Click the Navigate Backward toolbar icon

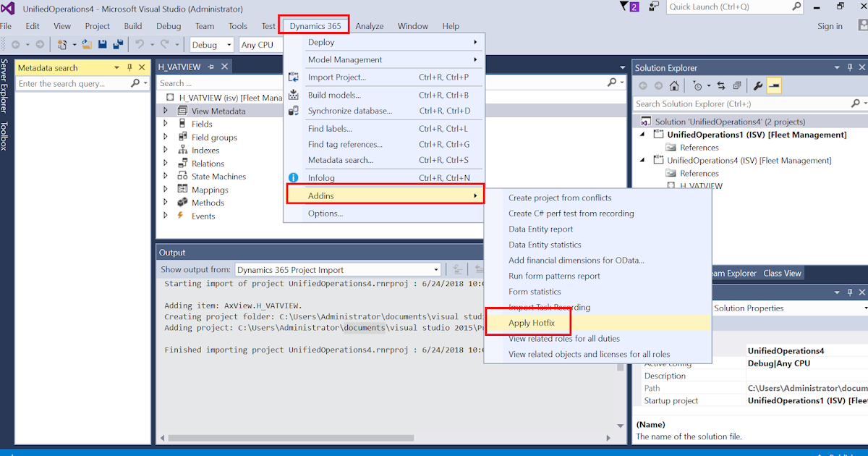(16, 44)
